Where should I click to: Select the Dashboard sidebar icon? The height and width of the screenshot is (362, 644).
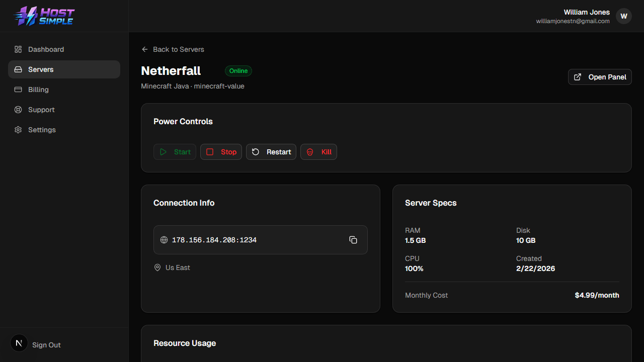coord(18,49)
